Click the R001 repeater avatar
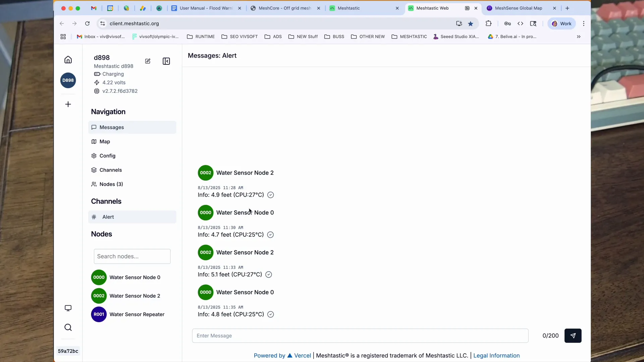 [x=99, y=314]
